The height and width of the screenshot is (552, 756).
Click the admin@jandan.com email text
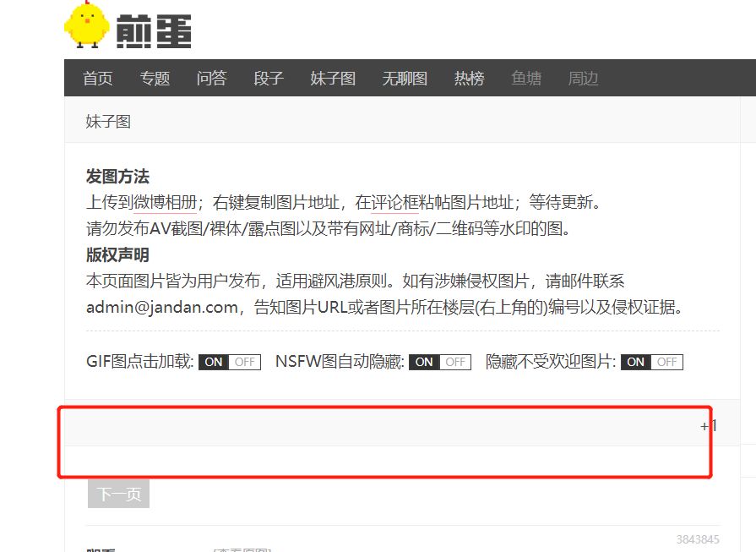click(162, 308)
